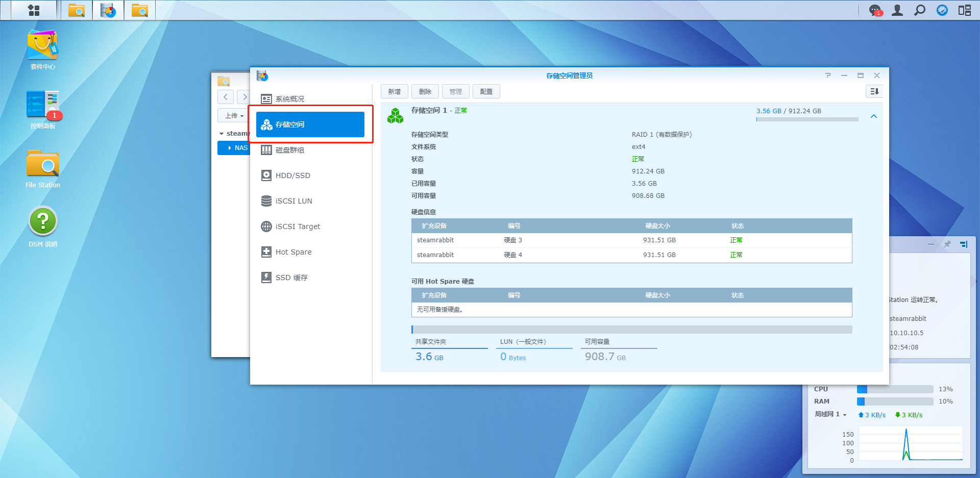Open the user account options icon
The width and height of the screenshot is (980, 478).
pos(897,10)
